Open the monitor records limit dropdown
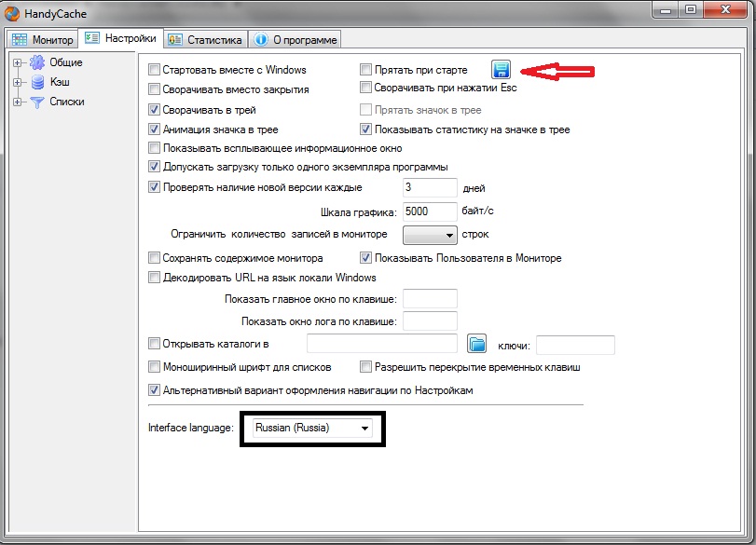 [x=430, y=235]
